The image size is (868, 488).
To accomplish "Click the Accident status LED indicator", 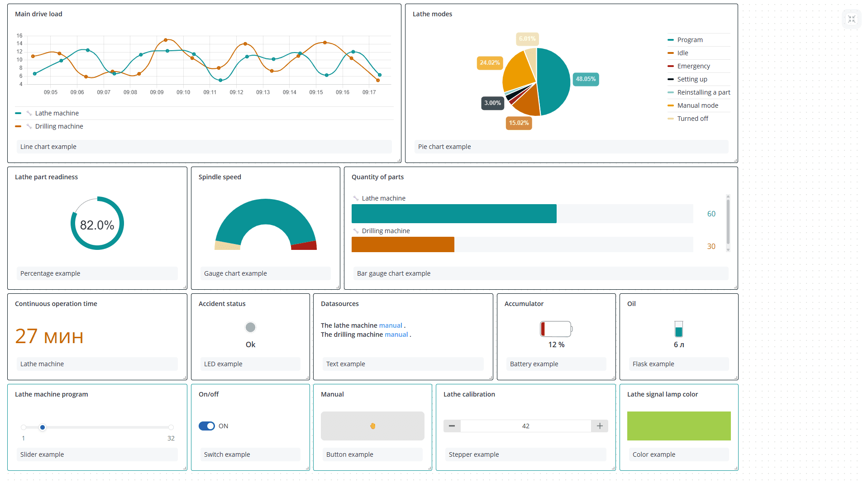I will click(250, 327).
